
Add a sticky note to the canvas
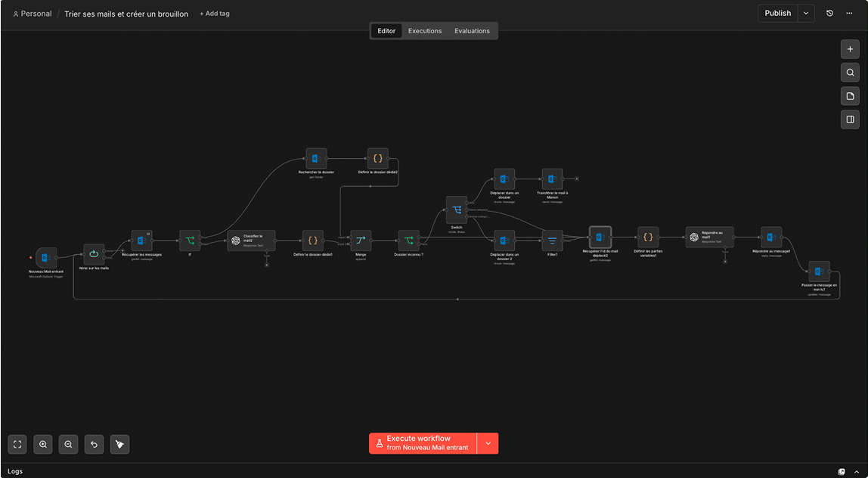pyautogui.click(x=851, y=96)
